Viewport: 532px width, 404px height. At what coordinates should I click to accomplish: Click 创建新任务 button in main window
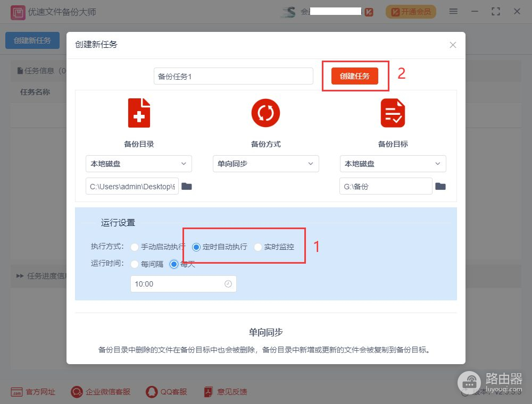coord(32,41)
